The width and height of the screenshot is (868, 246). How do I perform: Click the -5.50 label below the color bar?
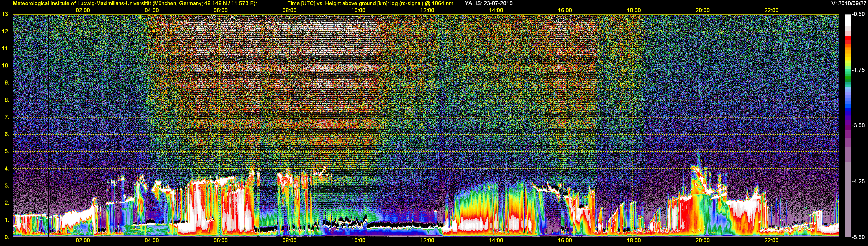pos(858,237)
